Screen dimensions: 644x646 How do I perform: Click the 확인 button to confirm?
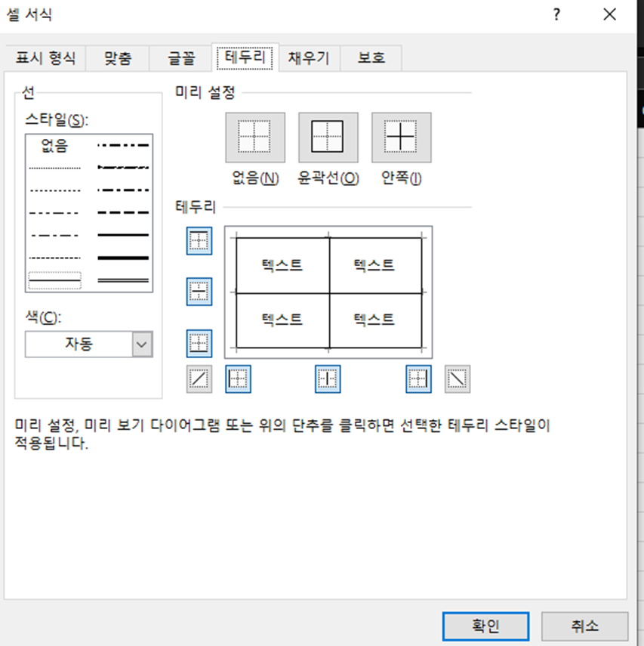click(x=485, y=626)
